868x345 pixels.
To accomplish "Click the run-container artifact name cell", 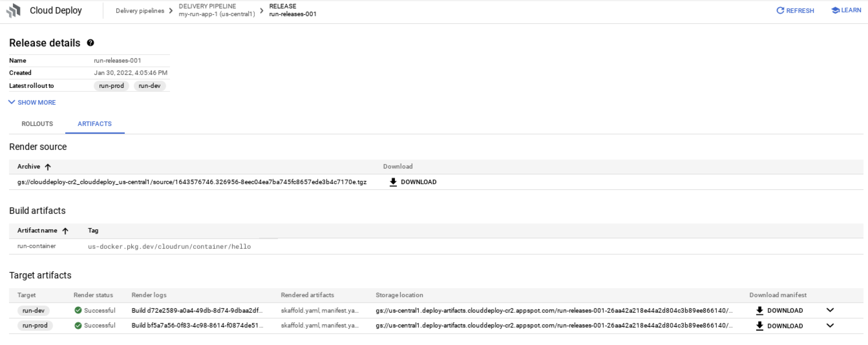I will 37,246.
